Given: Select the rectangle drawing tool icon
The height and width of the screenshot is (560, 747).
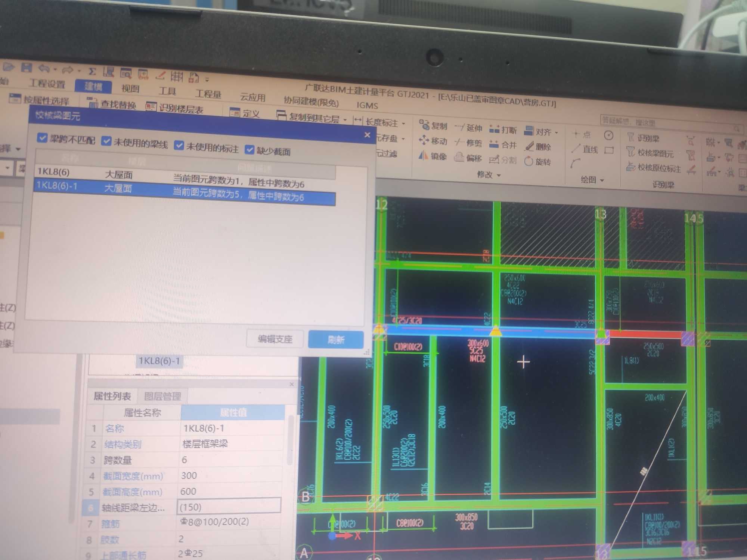Looking at the screenshot, I should [x=609, y=150].
